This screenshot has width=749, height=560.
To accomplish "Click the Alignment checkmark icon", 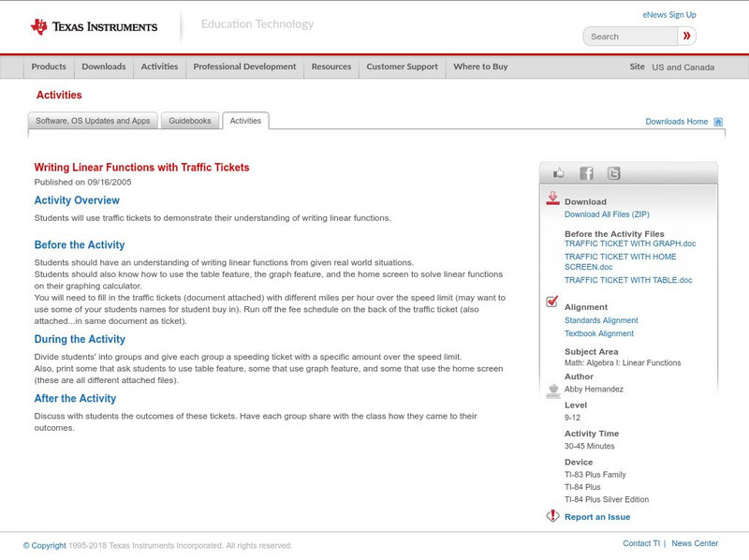I will 552,302.
